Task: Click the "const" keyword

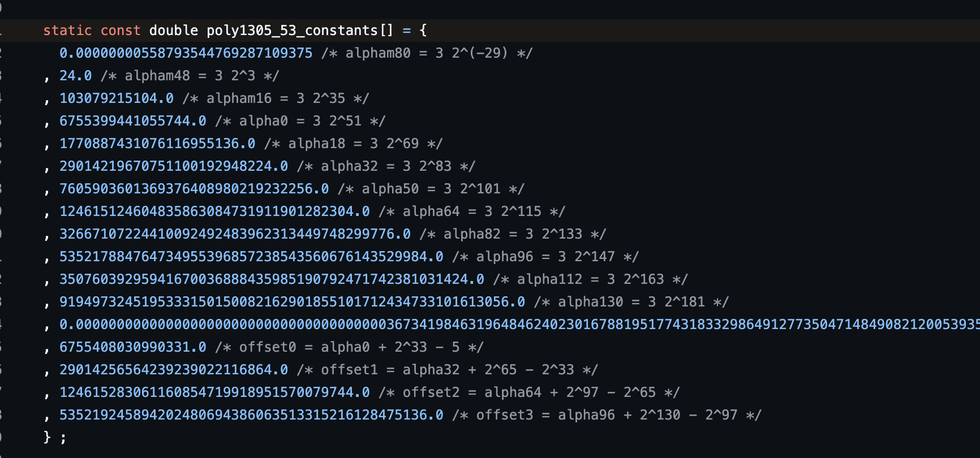Action: (x=120, y=31)
